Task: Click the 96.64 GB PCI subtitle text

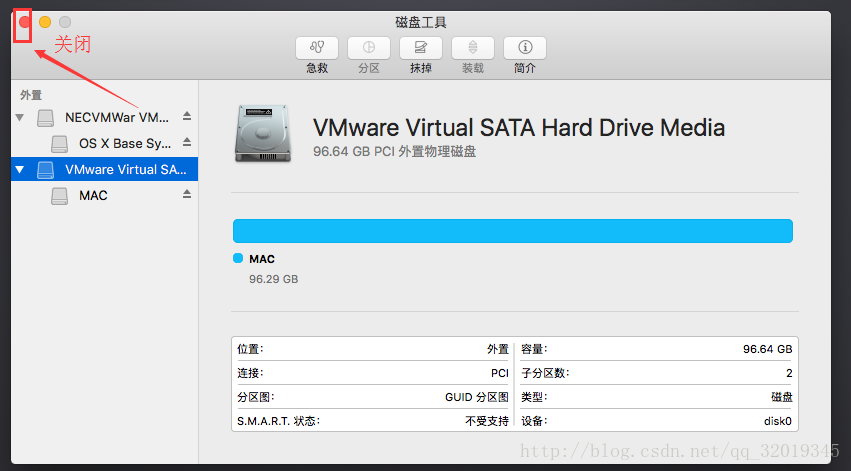Action: (x=395, y=151)
